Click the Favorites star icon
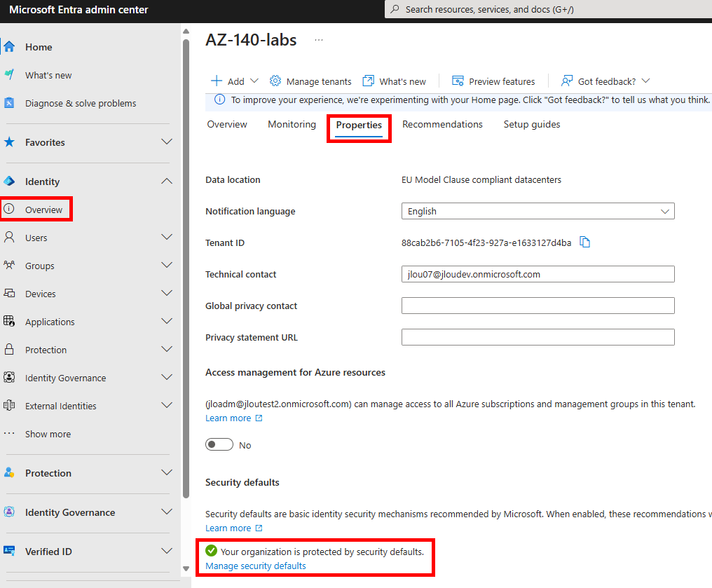The image size is (712, 588). point(10,142)
